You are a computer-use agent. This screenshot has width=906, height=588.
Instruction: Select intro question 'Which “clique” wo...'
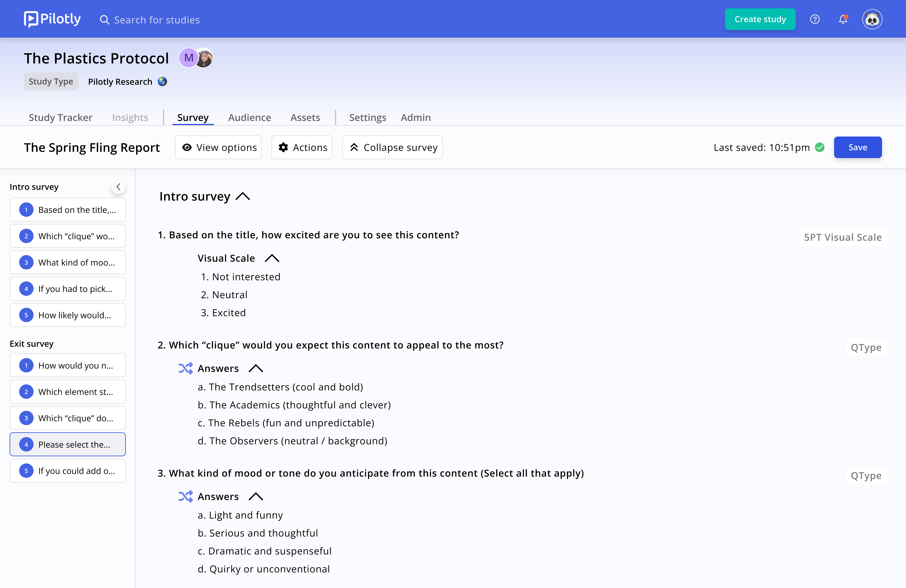[68, 236]
